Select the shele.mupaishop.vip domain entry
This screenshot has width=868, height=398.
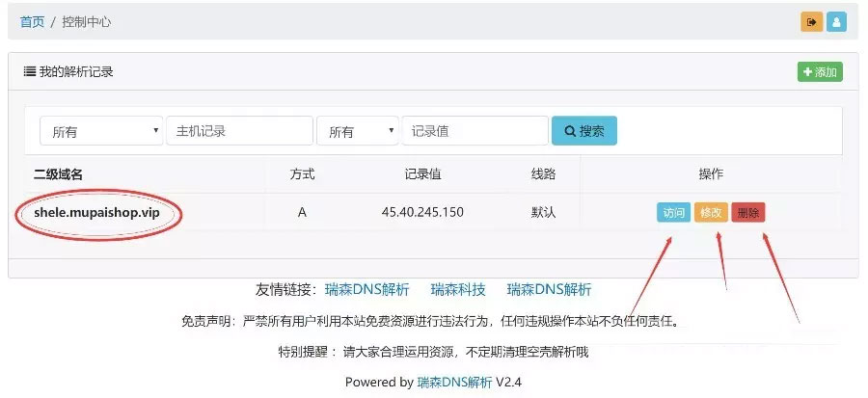(97, 213)
